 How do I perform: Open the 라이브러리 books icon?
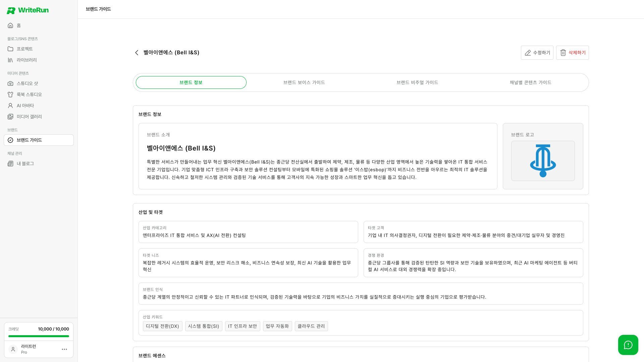click(10, 60)
